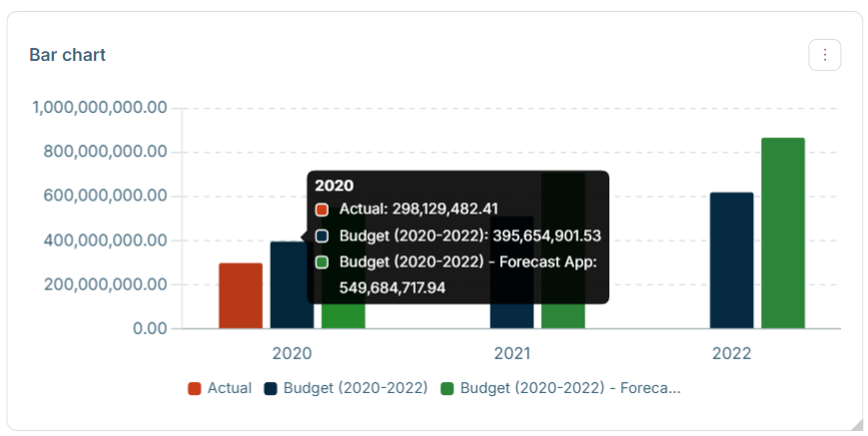Click the green Forecast legend swatch
868x436 pixels.
[x=446, y=388]
